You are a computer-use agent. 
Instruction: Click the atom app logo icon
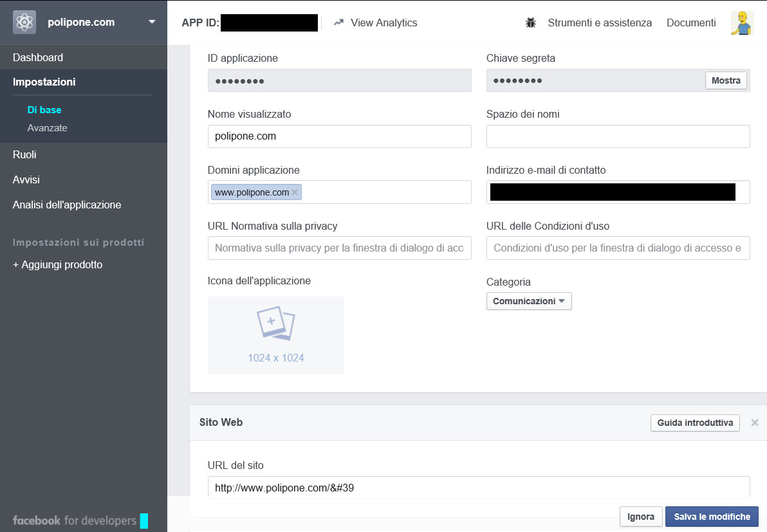coord(24,22)
